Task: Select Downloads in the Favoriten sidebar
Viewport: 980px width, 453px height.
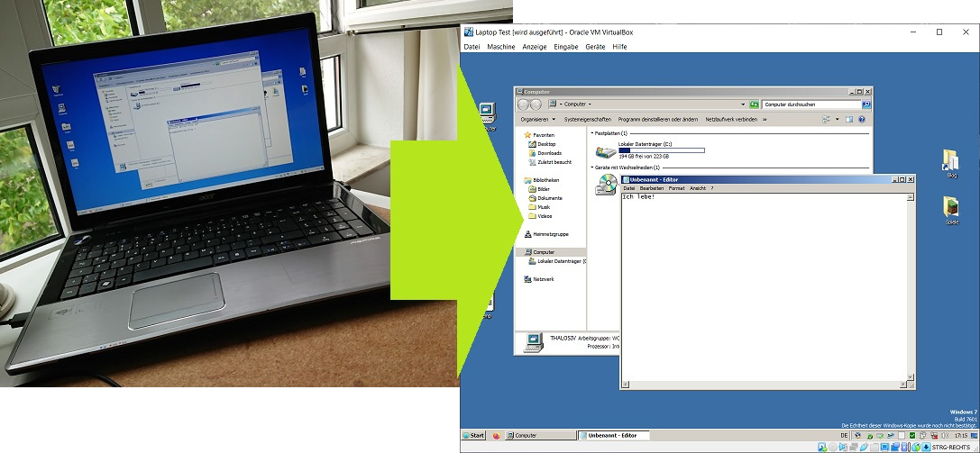Action: point(549,153)
